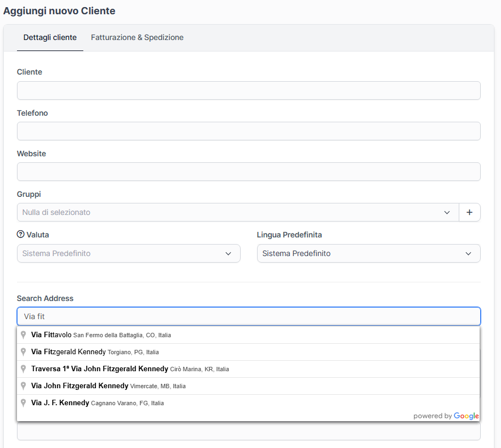Open the Valuta currency dropdown
This screenshot has height=448, width=501.
[x=128, y=253]
